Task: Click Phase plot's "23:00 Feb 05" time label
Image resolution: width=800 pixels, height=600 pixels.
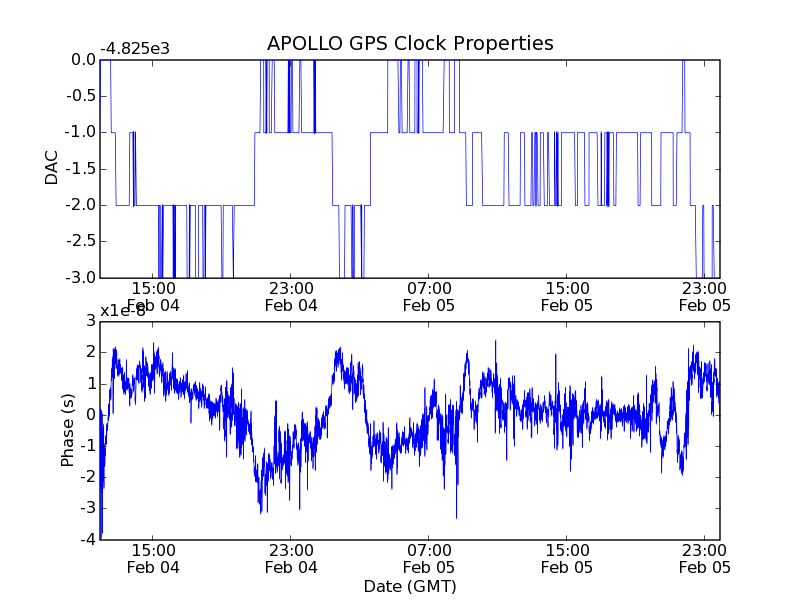Action: tap(705, 559)
